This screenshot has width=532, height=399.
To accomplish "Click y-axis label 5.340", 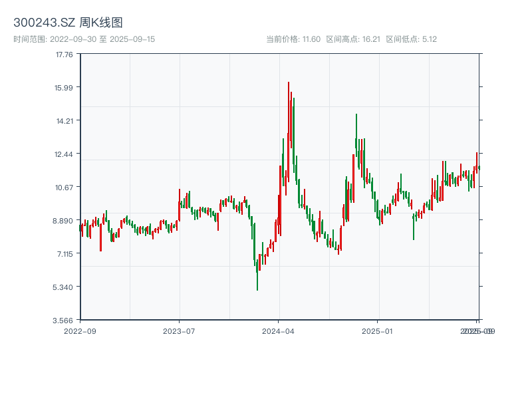I will (63, 287).
